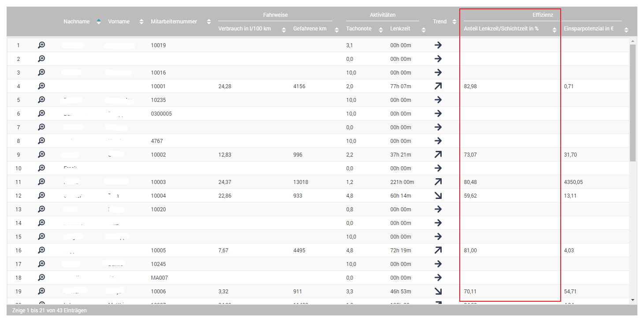
Task: Sort by Trend column header
Action: [454, 22]
